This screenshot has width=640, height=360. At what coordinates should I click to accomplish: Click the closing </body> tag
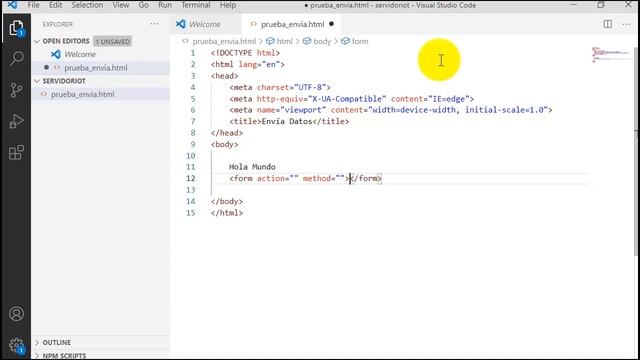227,201
